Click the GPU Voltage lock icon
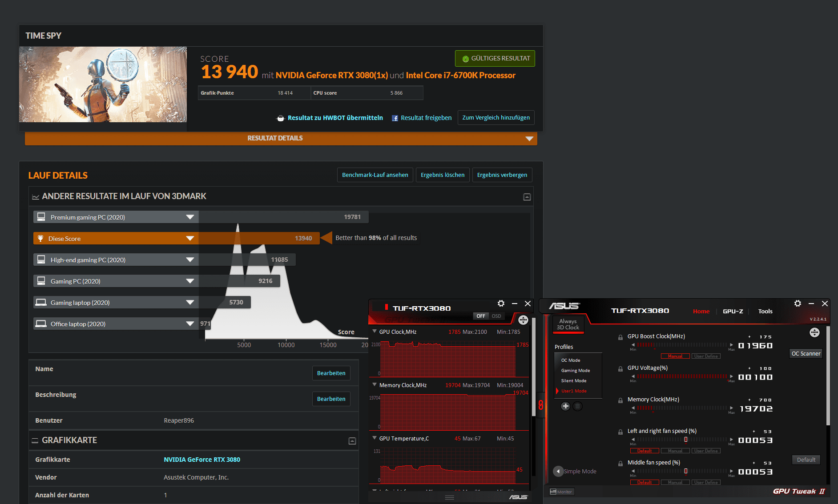838x504 pixels. [620, 369]
